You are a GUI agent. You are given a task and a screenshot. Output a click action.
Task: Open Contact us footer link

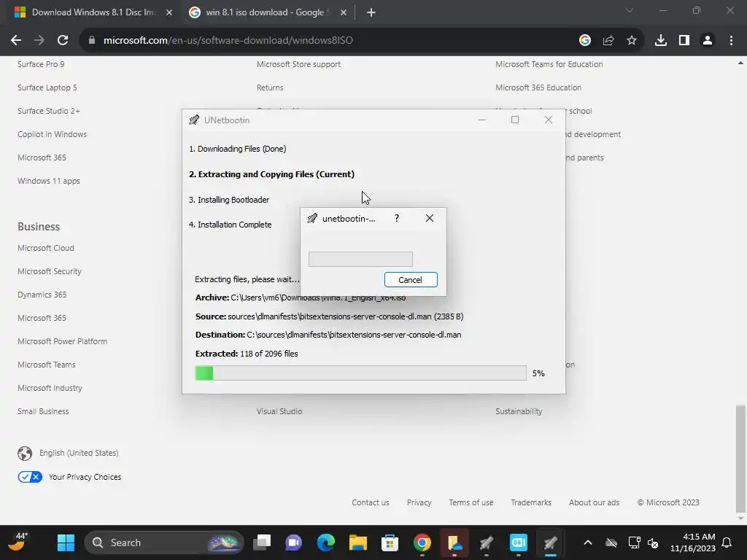point(370,502)
